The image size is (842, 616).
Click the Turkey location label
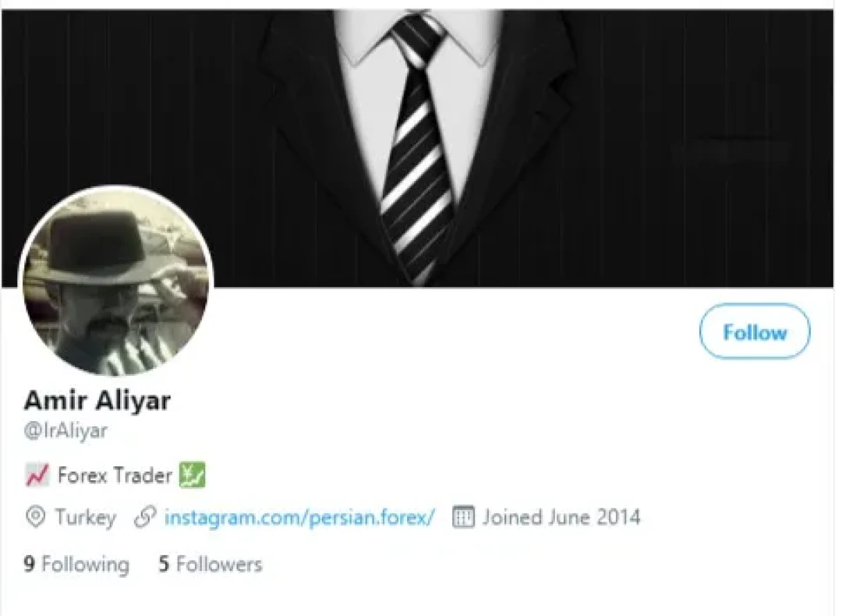[x=86, y=517]
